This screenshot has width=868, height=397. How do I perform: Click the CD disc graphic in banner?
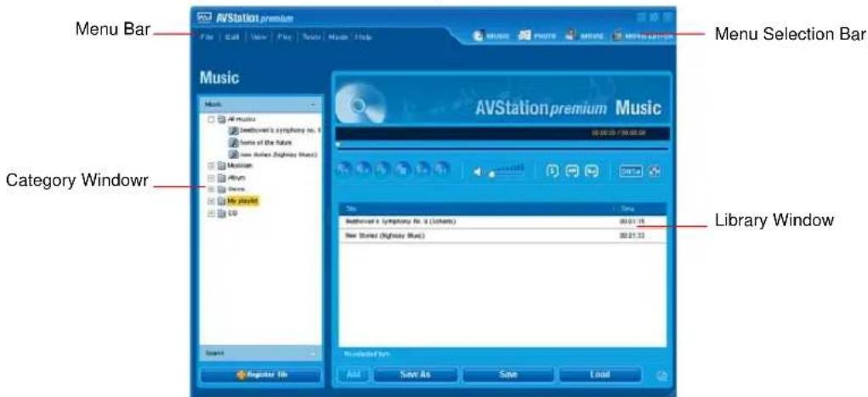click(x=360, y=102)
